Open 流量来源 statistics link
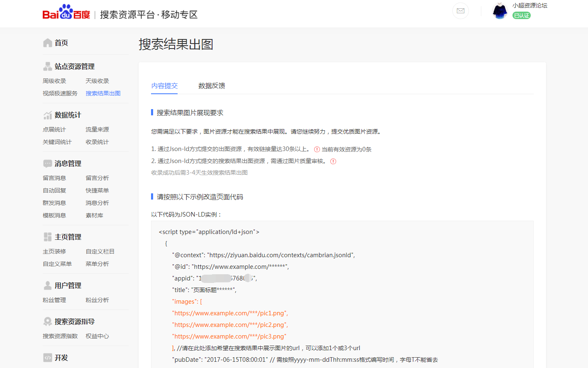 coord(97,129)
